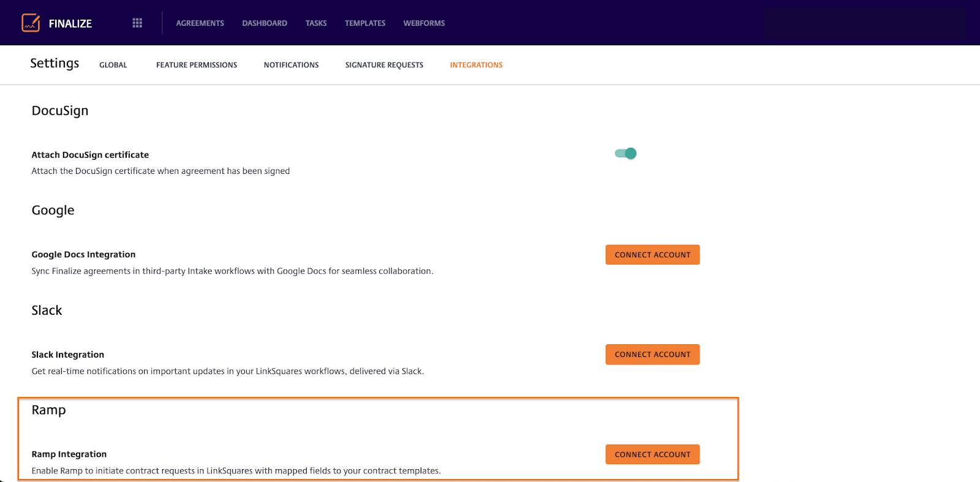Navigate to Templates
Image resolution: width=980 pixels, height=482 pixels.
tap(365, 23)
